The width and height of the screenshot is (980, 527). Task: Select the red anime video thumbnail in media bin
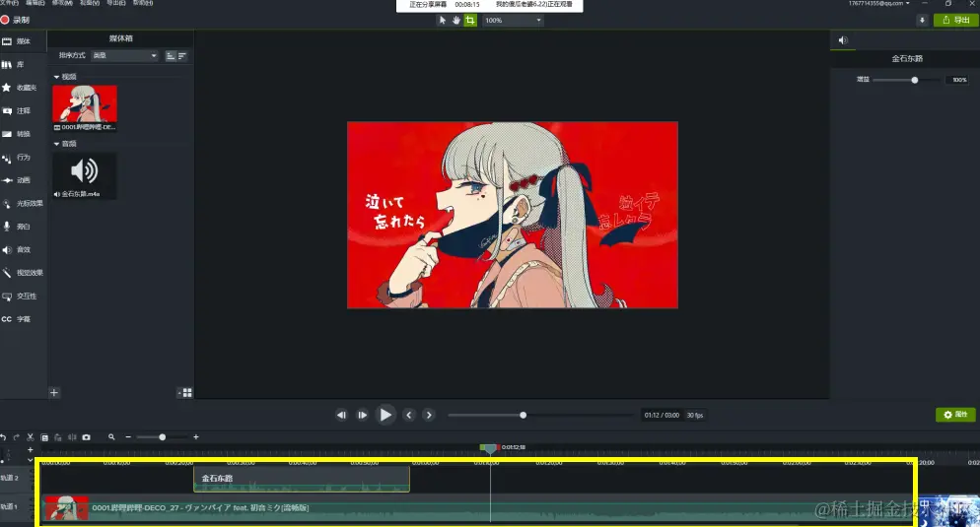click(x=85, y=103)
